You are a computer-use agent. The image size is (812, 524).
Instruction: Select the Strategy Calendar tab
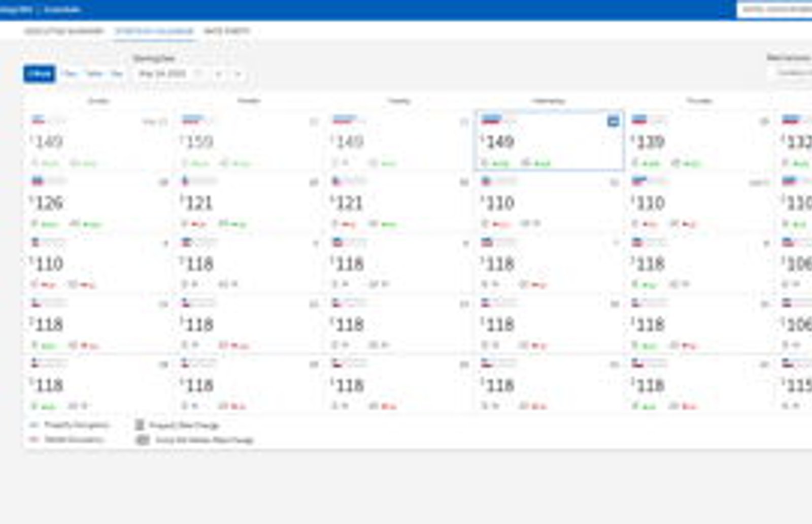click(154, 31)
